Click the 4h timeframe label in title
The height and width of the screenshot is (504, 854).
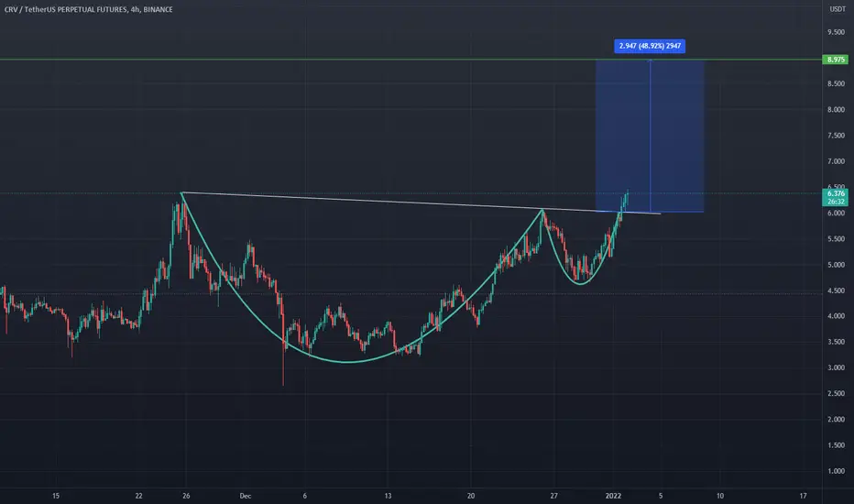[x=135, y=9]
